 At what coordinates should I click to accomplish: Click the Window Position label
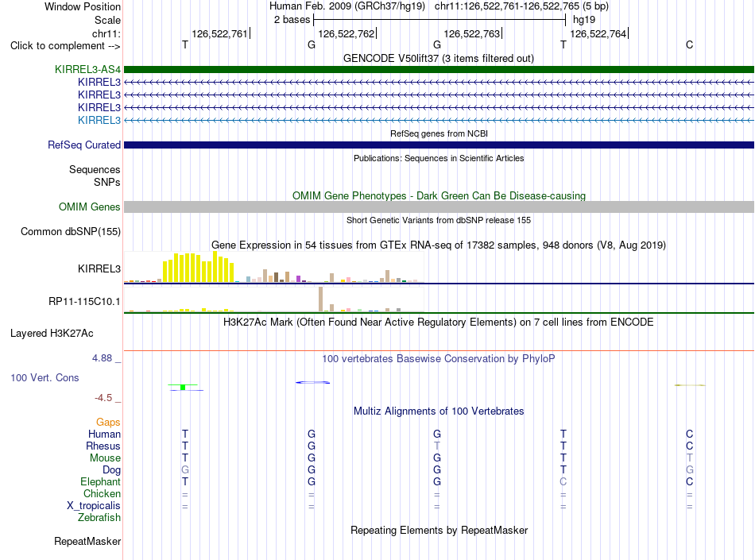(83, 6)
